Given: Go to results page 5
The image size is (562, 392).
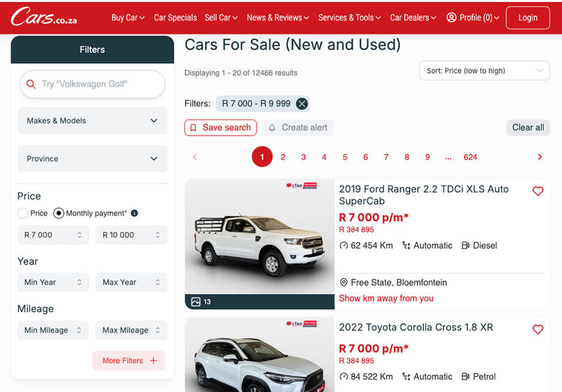Looking at the screenshot, I should click(345, 157).
